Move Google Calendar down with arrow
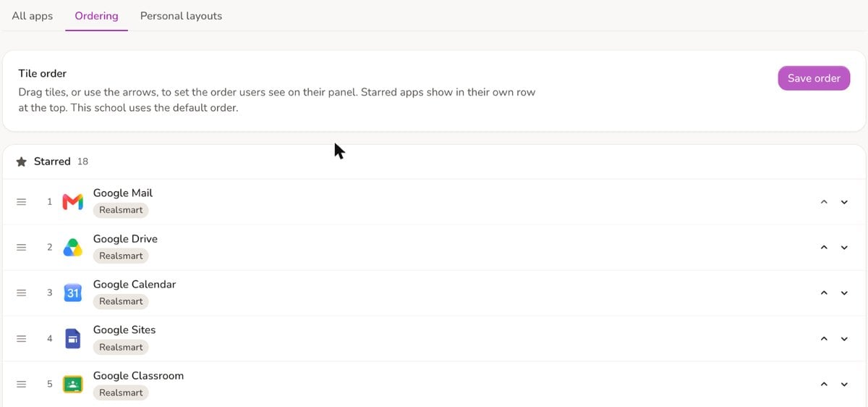This screenshot has height=407, width=868. point(844,293)
